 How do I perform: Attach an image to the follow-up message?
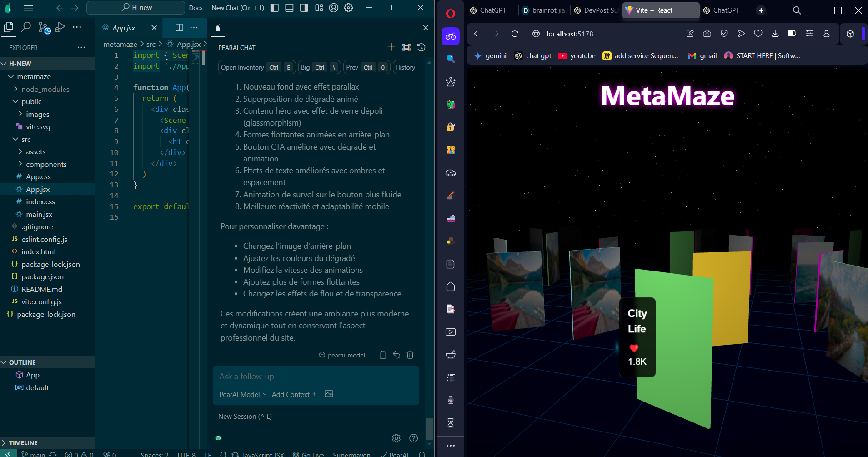click(x=329, y=394)
